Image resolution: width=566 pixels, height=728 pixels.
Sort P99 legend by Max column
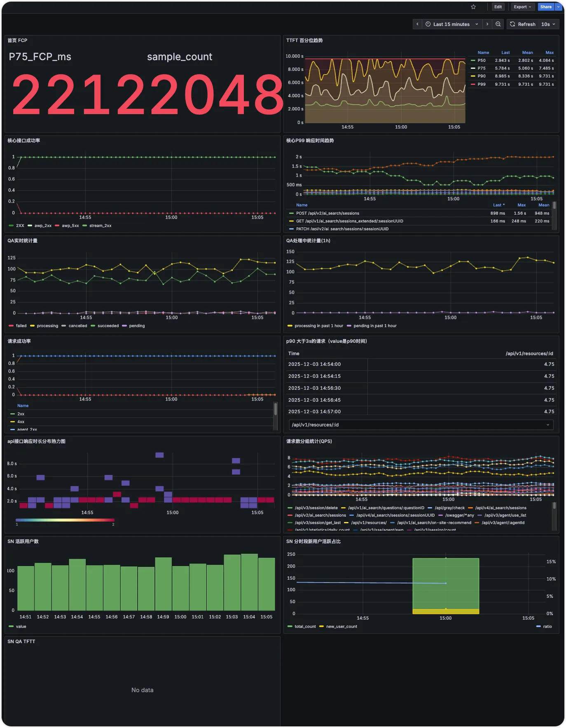click(522, 205)
